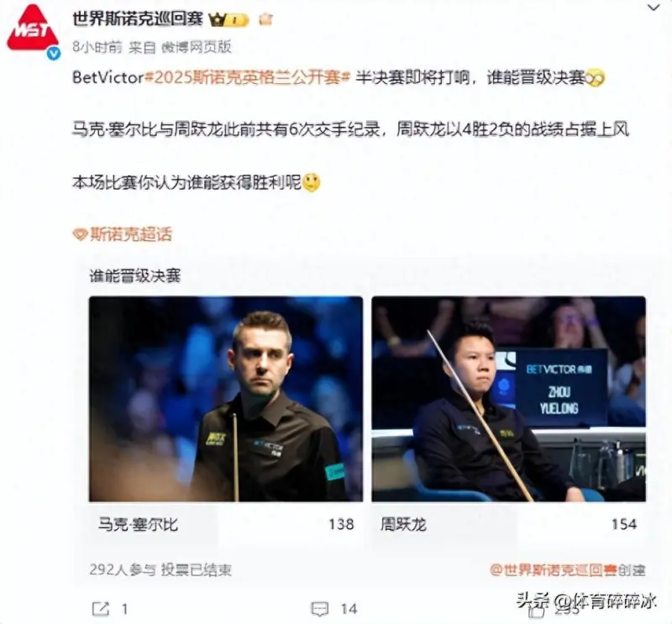Click the comment count 14
Viewport: 672px width, 624px height.
349,609
